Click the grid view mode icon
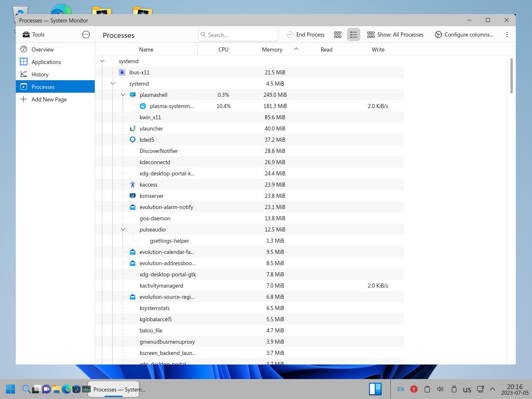The width and height of the screenshot is (532, 399). pos(337,35)
